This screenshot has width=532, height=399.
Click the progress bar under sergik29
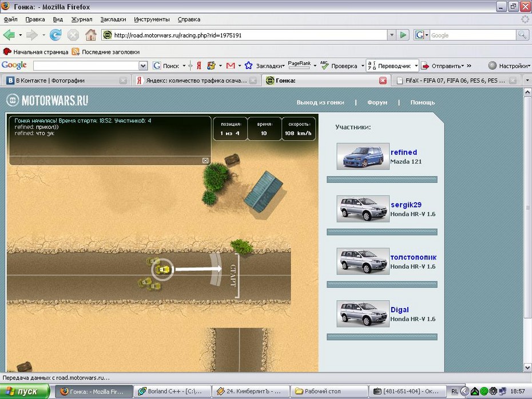382,232
